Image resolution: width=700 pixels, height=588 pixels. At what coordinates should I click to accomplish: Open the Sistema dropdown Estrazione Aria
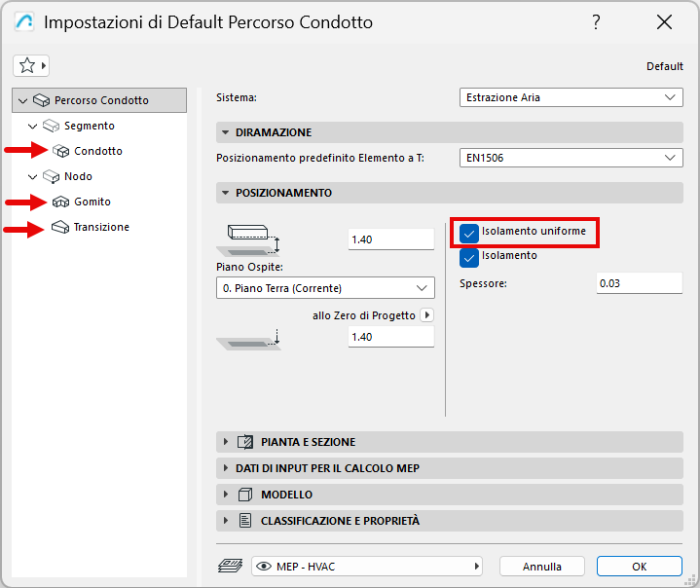(571, 97)
